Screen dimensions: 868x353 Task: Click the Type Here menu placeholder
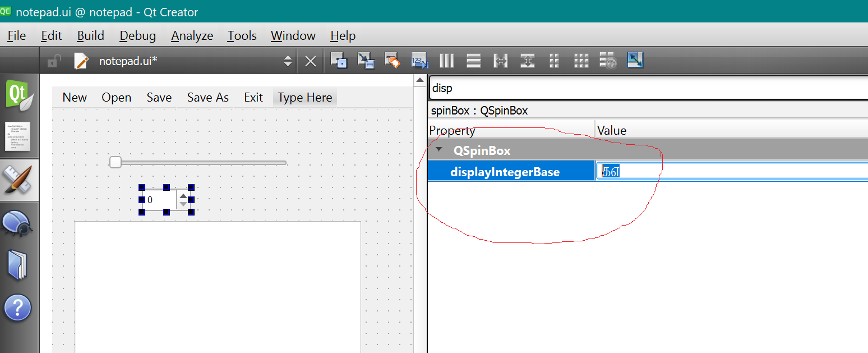pos(305,97)
